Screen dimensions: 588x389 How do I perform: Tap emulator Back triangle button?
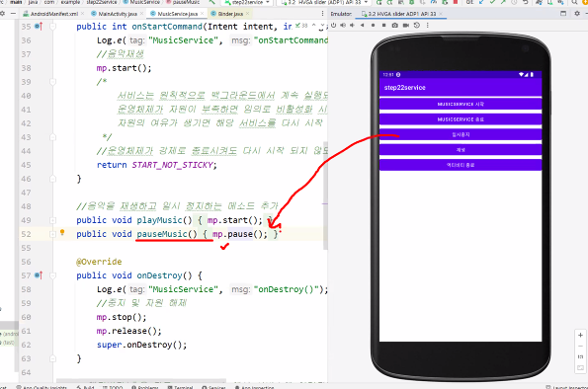tap(363, 25)
